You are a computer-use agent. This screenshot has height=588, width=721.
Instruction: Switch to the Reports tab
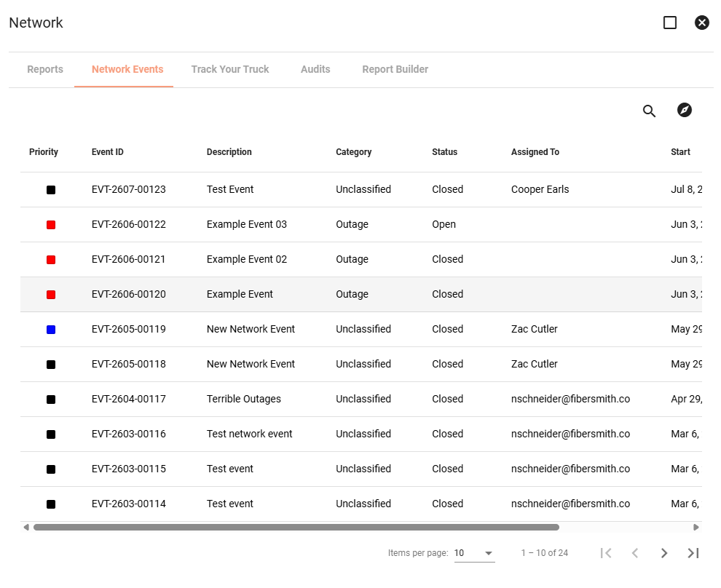45,69
